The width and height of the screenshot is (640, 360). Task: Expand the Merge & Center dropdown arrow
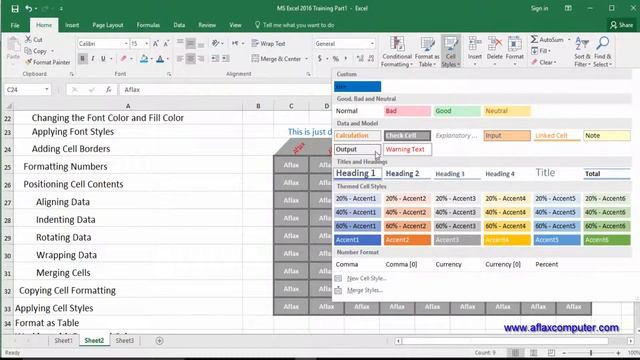coord(306,59)
